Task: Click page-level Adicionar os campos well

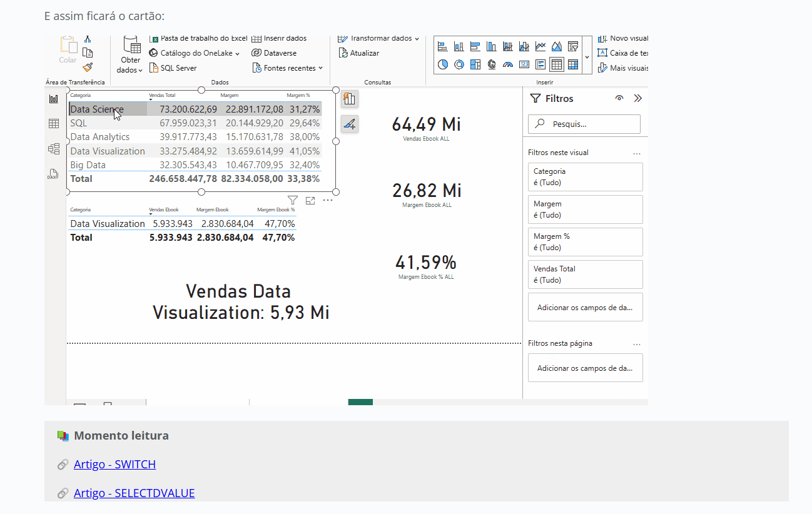Action: tap(586, 368)
